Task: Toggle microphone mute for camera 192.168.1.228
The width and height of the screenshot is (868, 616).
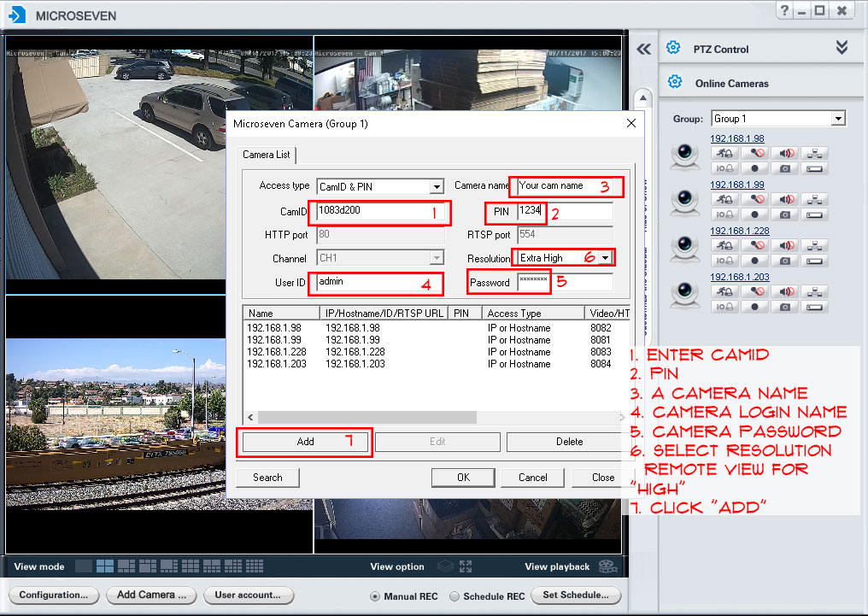Action: point(754,245)
